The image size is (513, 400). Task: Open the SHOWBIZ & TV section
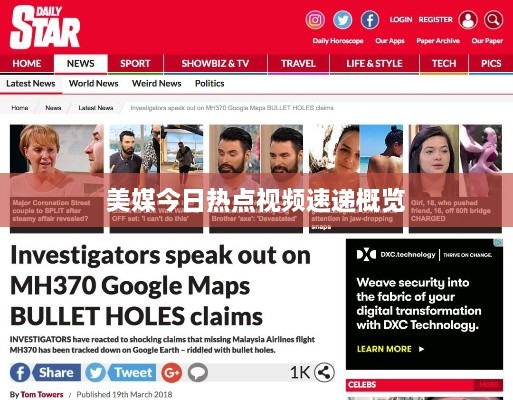(x=215, y=63)
